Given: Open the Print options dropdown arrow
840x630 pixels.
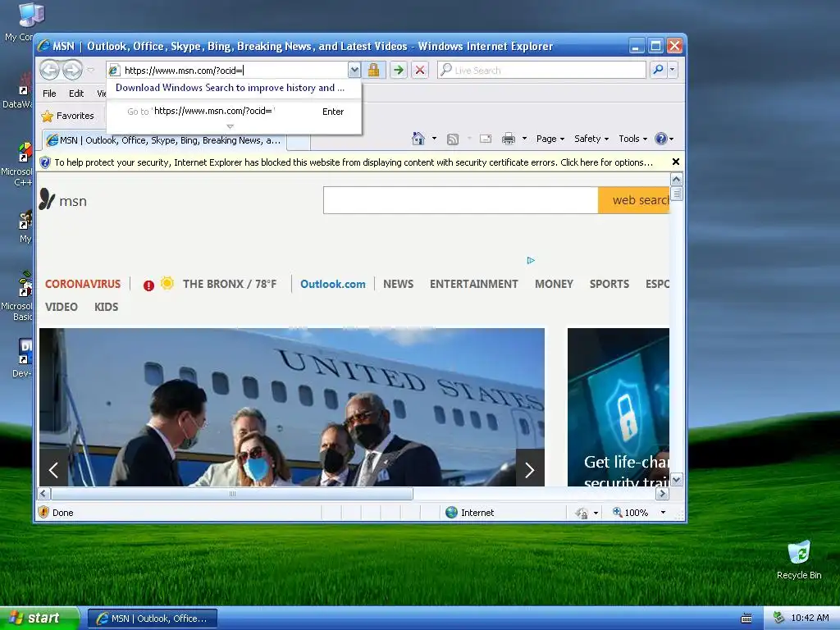Looking at the screenshot, I should click(x=524, y=139).
